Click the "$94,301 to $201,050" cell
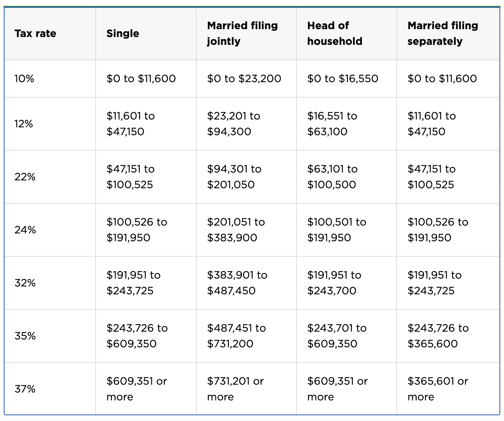 coord(234,177)
